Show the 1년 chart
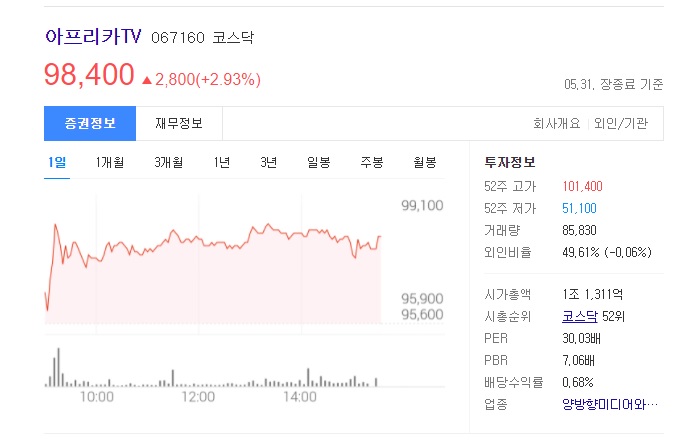This screenshot has width=678, height=440. [222, 163]
